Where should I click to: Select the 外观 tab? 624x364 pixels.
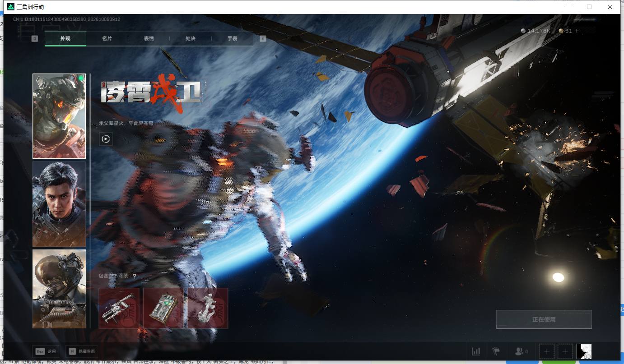[x=65, y=39]
